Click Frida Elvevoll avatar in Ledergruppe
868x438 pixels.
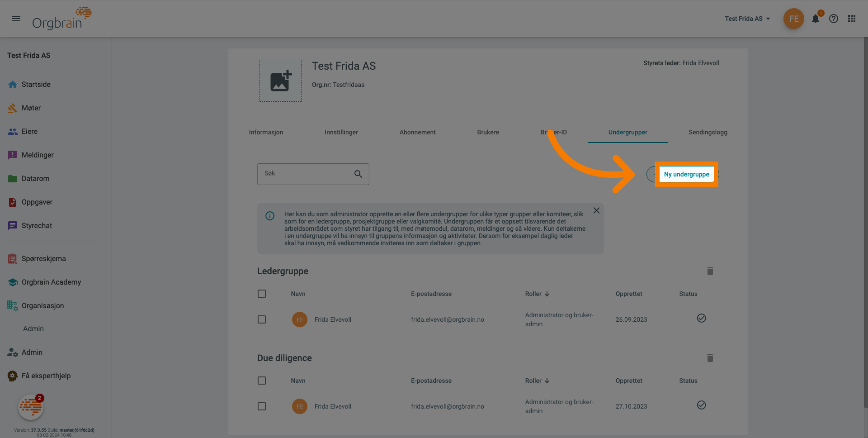pyautogui.click(x=300, y=320)
